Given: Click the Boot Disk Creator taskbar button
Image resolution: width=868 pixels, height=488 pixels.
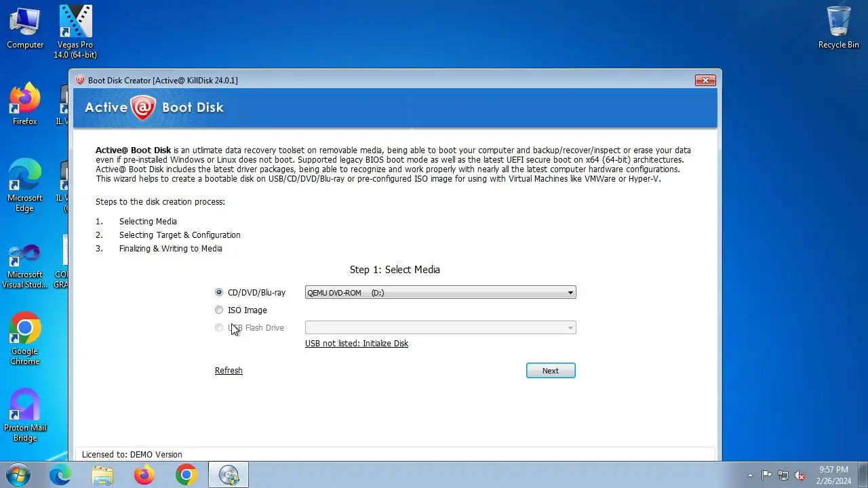Looking at the screenshot, I should [229, 475].
